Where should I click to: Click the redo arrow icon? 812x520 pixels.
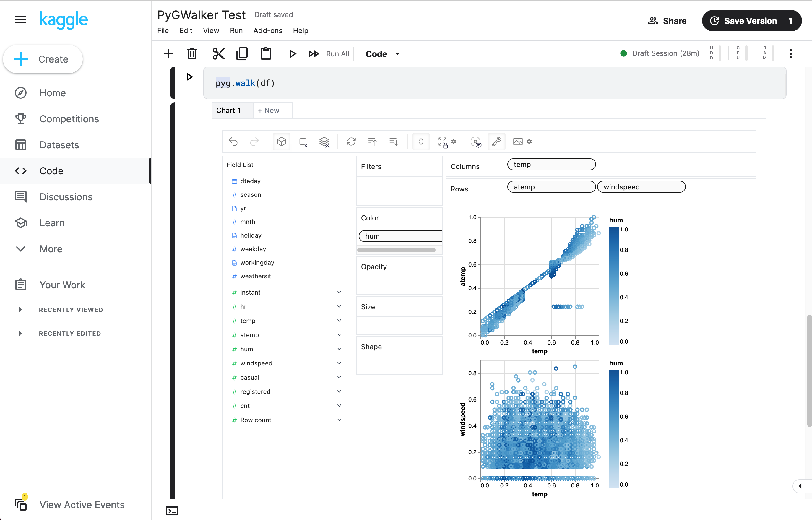pos(254,142)
